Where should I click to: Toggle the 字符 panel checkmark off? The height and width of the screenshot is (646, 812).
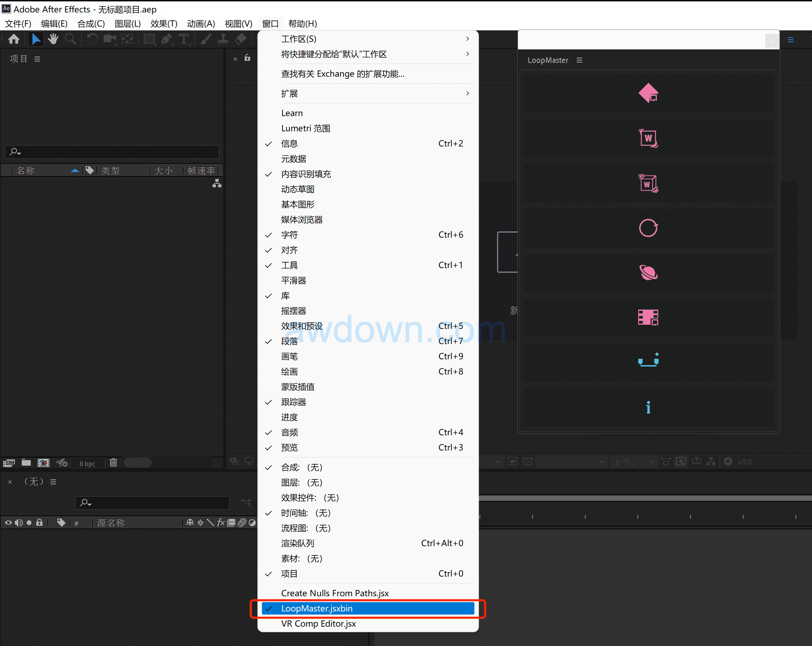289,235
